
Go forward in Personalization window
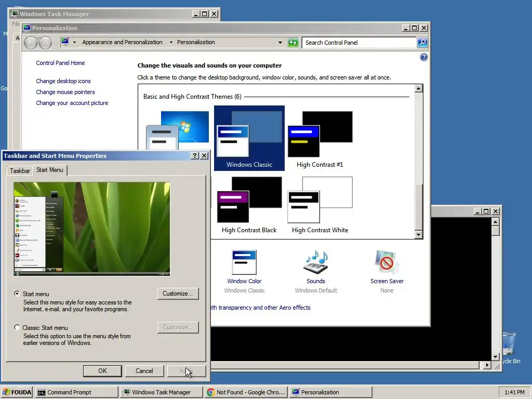46,43
